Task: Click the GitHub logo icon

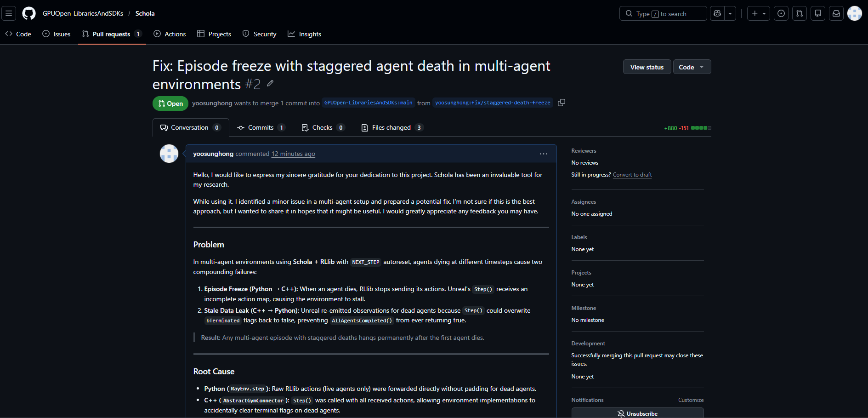Action: (29, 13)
